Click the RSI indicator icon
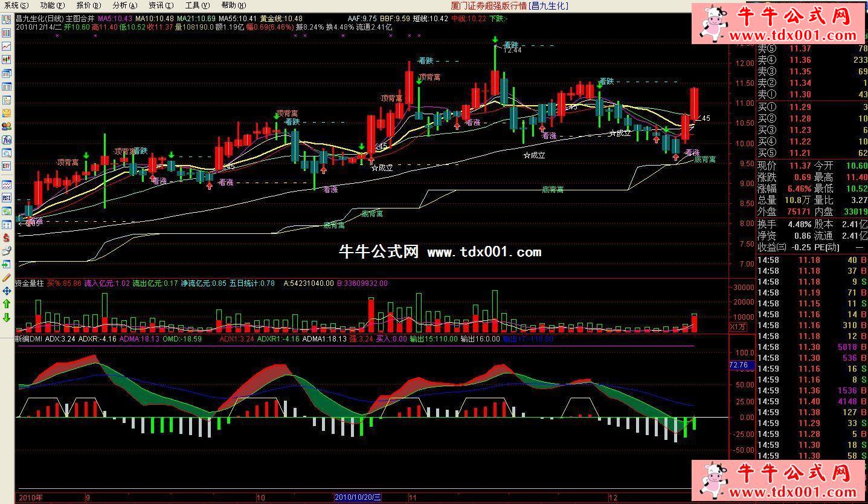The image size is (868, 504). point(7,198)
